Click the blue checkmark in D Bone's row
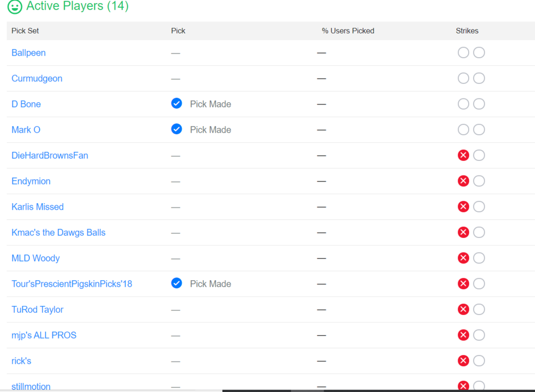The width and height of the screenshot is (535, 392). pyautogui.click(x=177, y=103)
